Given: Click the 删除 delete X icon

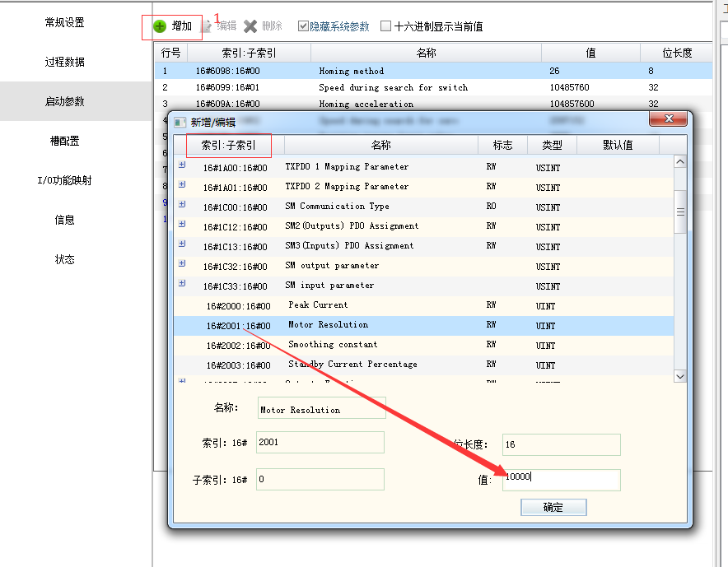Looking at the screenshot, I should pyautogui.click(x=250, y=26).
